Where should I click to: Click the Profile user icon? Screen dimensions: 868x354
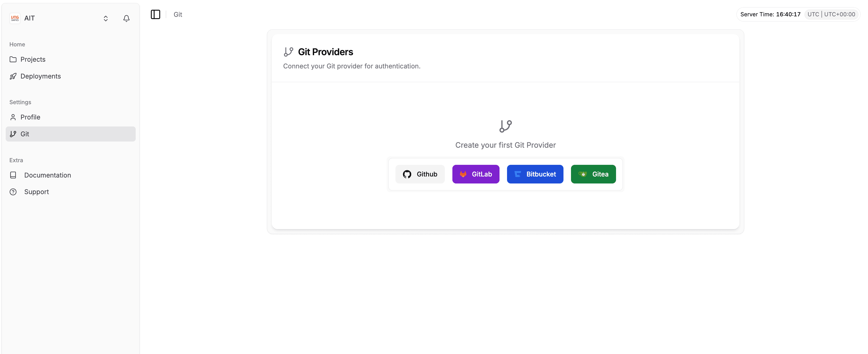(x=13, y=117)
